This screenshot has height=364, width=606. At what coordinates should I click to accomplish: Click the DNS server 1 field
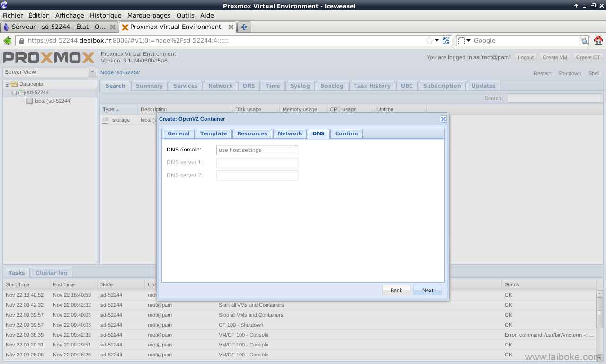point(257,163)
